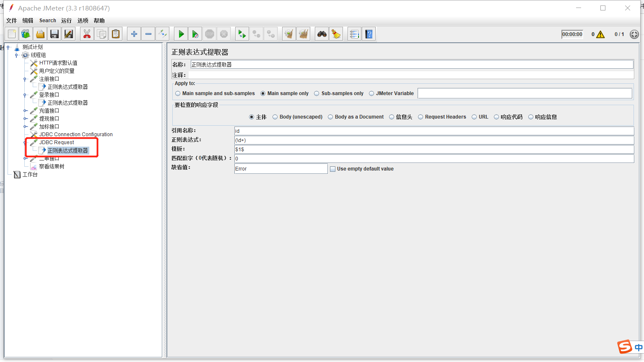Click the 模板 field containing $1$
644x362 pixels.
coord(434,150)
